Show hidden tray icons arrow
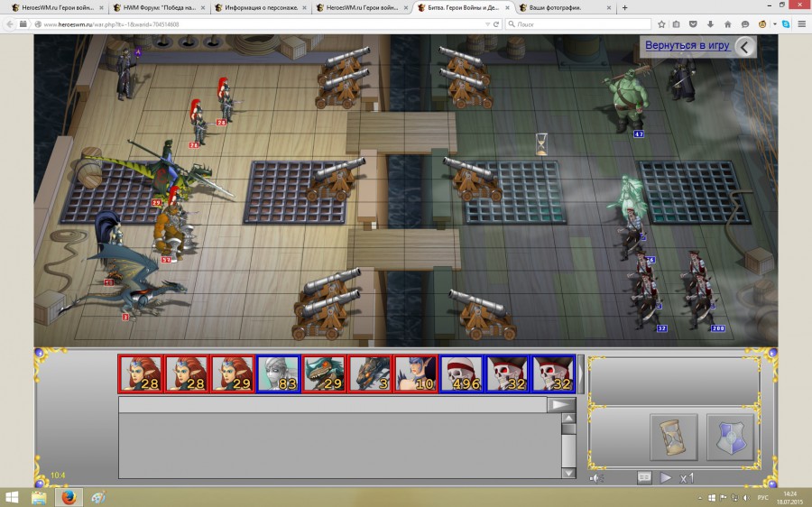The height and width of the screenshot is (507, 812). (x=700, y=498)
